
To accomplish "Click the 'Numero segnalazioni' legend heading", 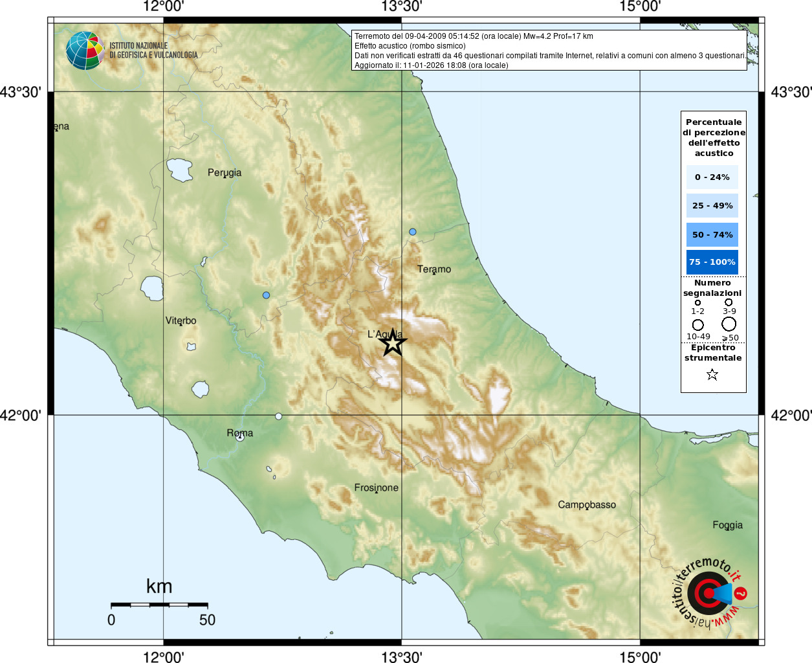I will click(712, 288).
